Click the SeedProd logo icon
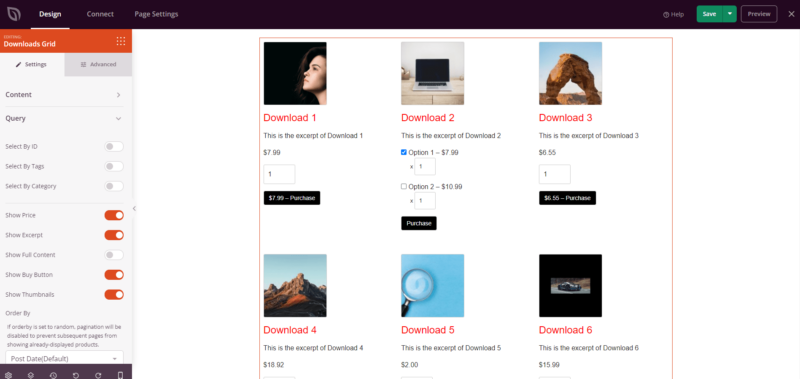 (14, 14)
